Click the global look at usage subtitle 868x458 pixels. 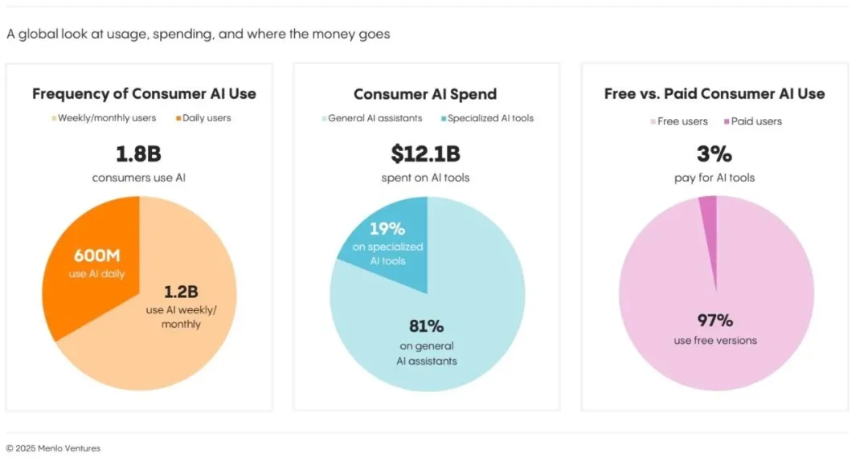(199, 35)
